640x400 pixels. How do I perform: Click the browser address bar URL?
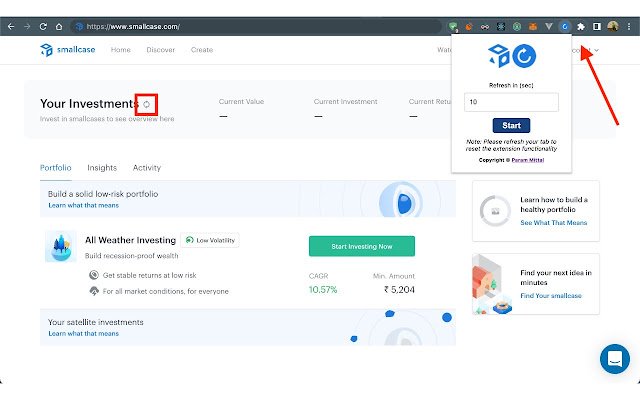133,27
